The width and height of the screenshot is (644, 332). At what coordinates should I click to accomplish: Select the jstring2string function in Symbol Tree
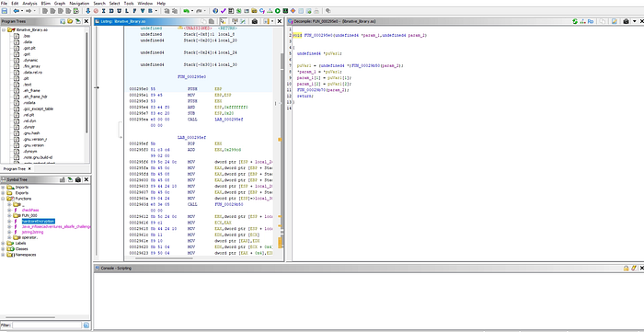[32, 233]
